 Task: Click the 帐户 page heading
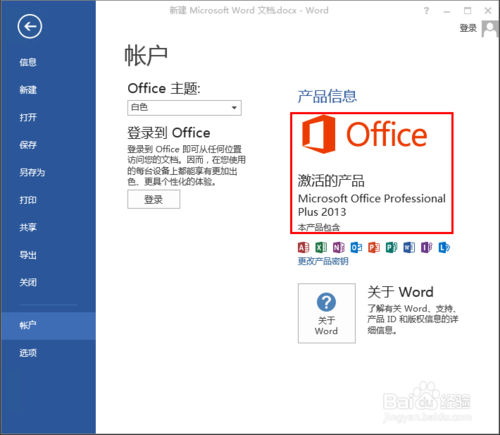(146, 56)
